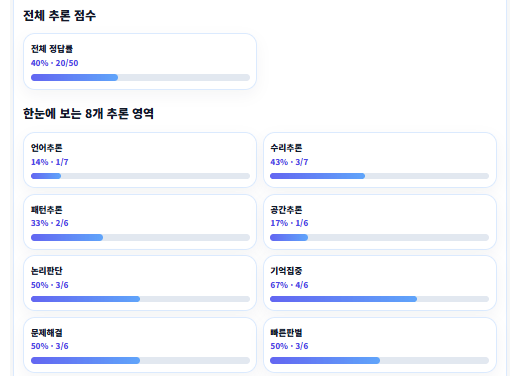The image size is (518, 376).
Task: Click the 논리판단 progress bar
Action: tap(140, 299)
